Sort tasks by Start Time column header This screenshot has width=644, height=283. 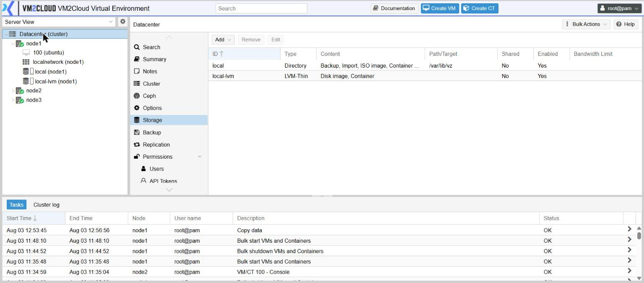(34, 218)
